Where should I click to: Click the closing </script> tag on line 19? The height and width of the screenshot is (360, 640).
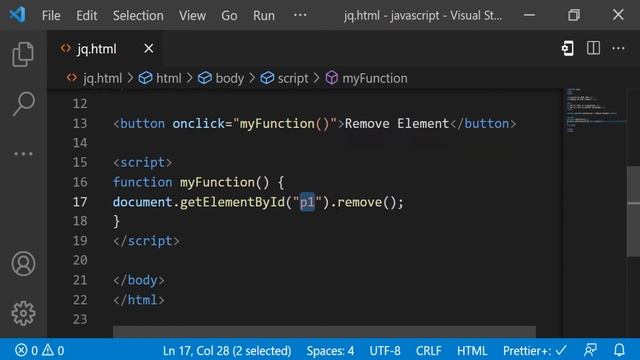coord(146,241)
